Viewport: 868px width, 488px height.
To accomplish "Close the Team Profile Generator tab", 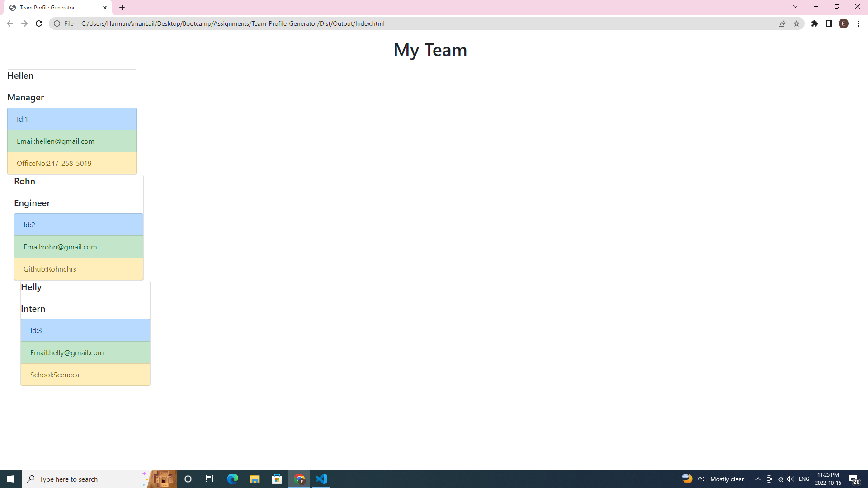I will [105, 8].
